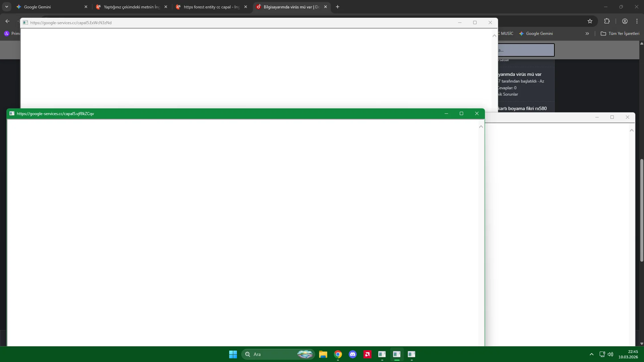
Task: Open Discord from the taskbar
Action: tap(353, 354)
